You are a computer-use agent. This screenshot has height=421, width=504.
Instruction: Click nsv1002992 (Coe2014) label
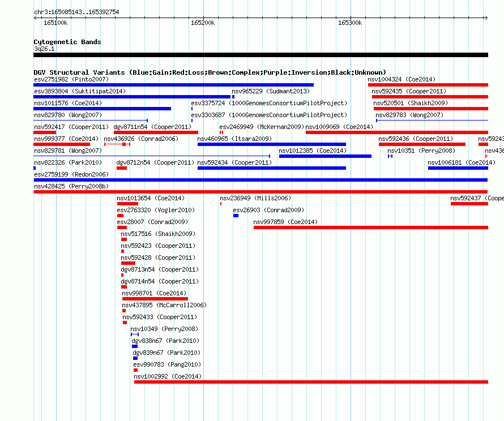[168, 376]
